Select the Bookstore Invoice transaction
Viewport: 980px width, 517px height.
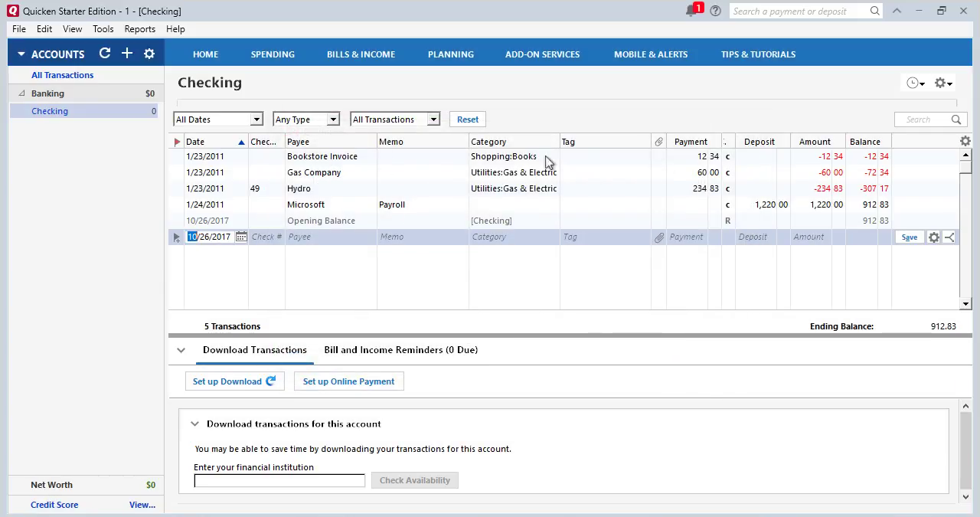pyautogui.click(x=563, y=156)
